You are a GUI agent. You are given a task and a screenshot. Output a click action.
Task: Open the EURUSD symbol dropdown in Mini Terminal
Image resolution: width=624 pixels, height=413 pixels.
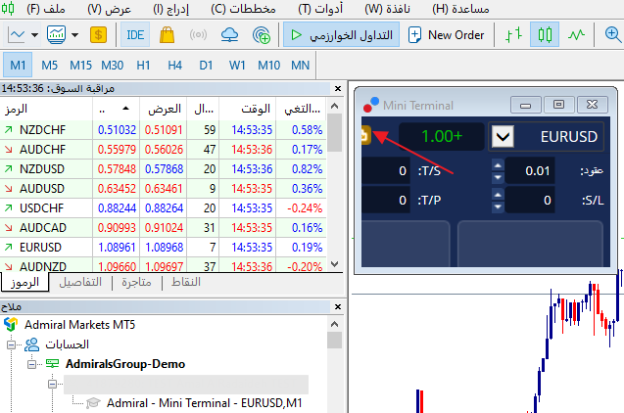coord(503,136)
